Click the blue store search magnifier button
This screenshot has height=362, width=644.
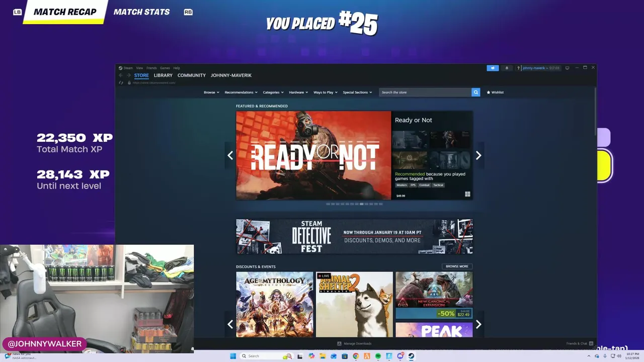[475, 93]
